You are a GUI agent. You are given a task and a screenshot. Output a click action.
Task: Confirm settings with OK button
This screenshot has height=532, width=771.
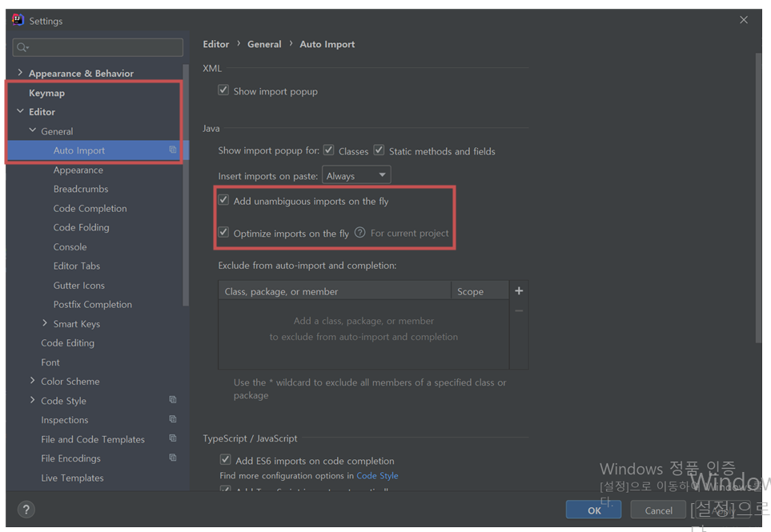[593, 510]
